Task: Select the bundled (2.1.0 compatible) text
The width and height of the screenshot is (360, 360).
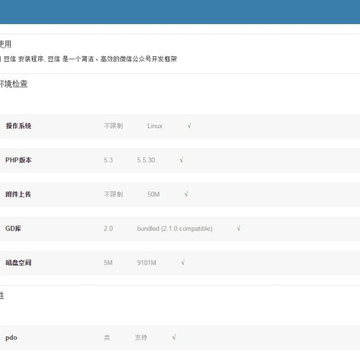Action: pyautogui.click(x=175, y=229)
